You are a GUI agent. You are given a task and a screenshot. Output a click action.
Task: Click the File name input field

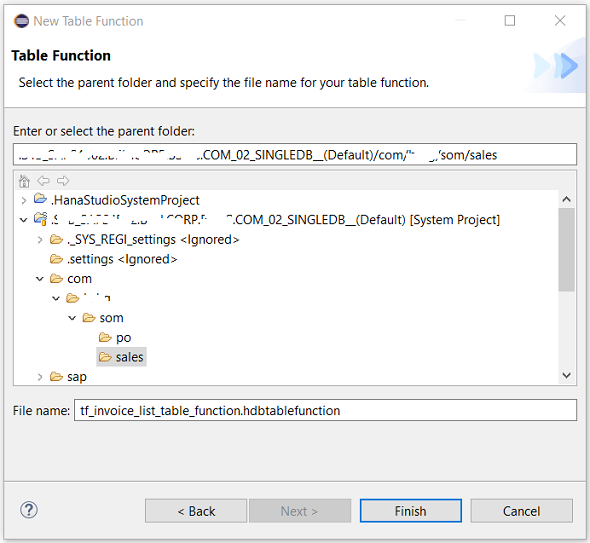325,410
